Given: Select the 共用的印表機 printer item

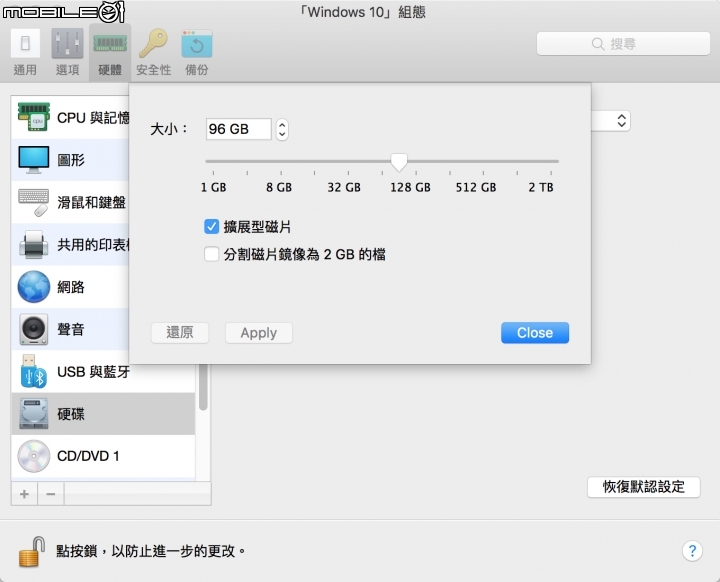Looking at the screenshot, I should click(70, 244).
